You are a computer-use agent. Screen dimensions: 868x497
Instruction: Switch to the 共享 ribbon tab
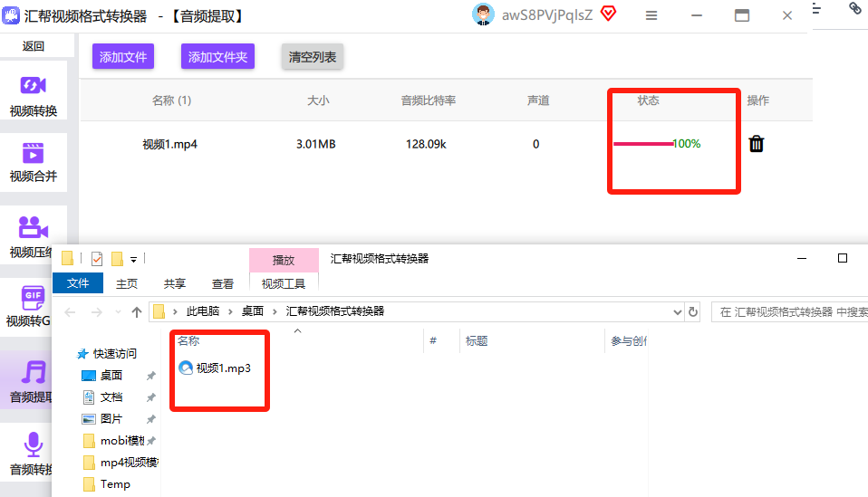tap(174, 283)
